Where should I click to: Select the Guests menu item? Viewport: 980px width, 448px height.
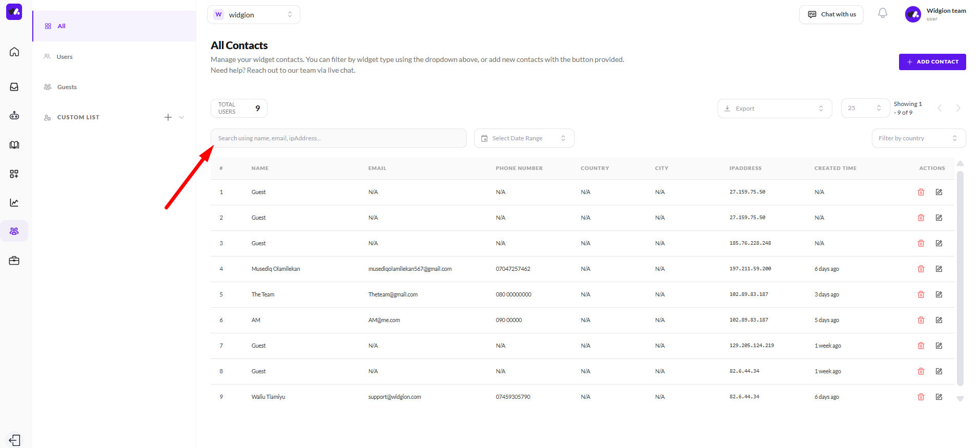(x=67, y=87)
